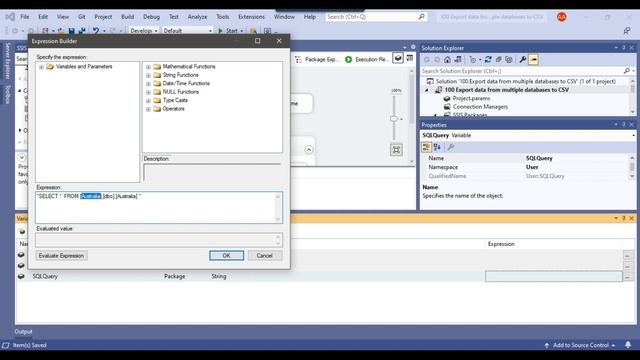
Task: Expand the NULL Functions folder
Action: (148, 92)
